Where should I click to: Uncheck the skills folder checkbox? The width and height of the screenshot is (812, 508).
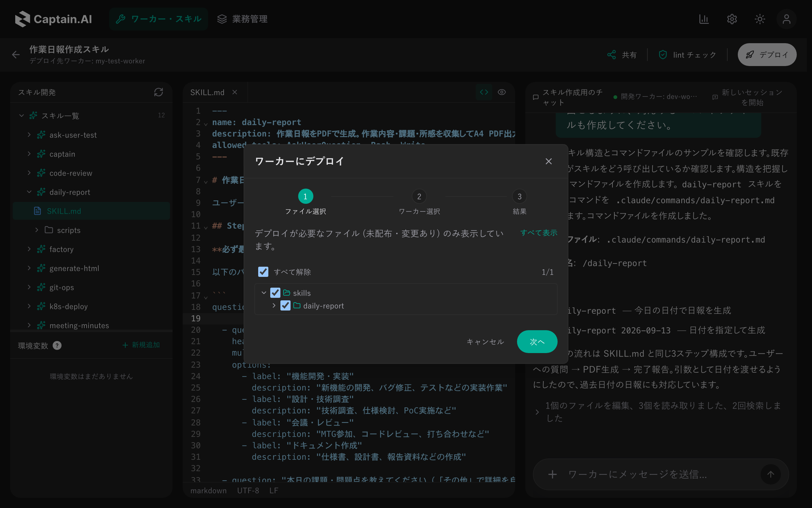click(275, 293)
